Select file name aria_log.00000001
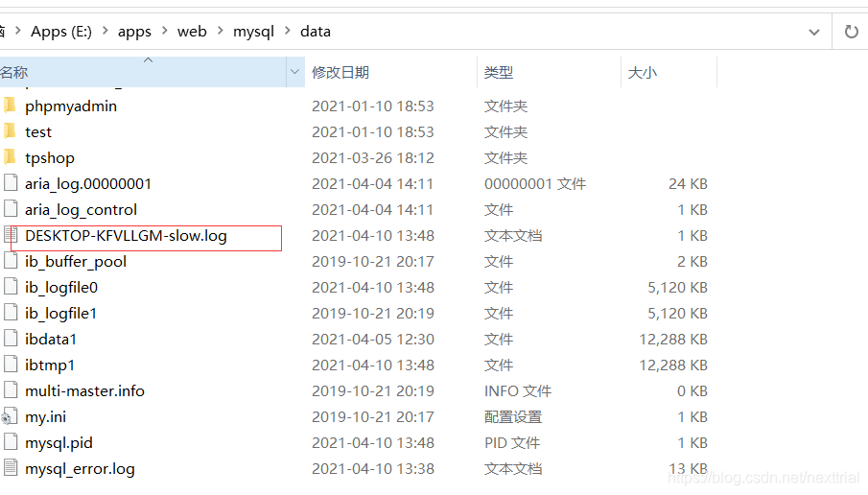 (x=88, y=184)
